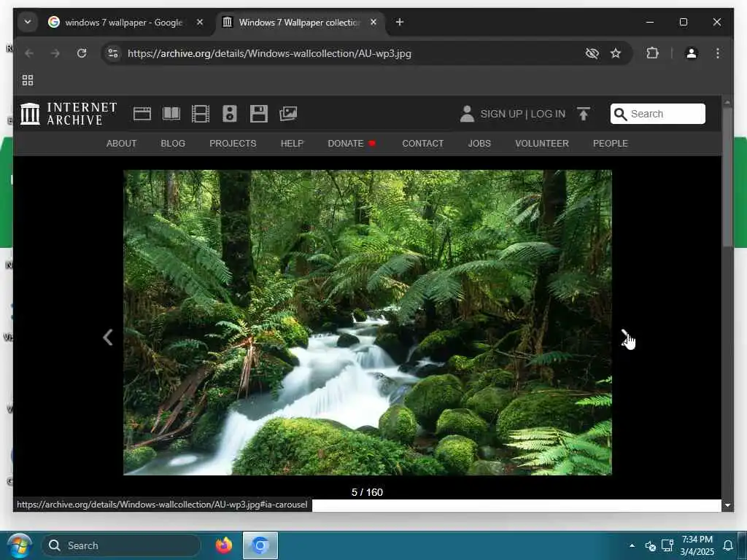Open the Internet Archive home logo
747x560 pixels.
coord(68,114)
